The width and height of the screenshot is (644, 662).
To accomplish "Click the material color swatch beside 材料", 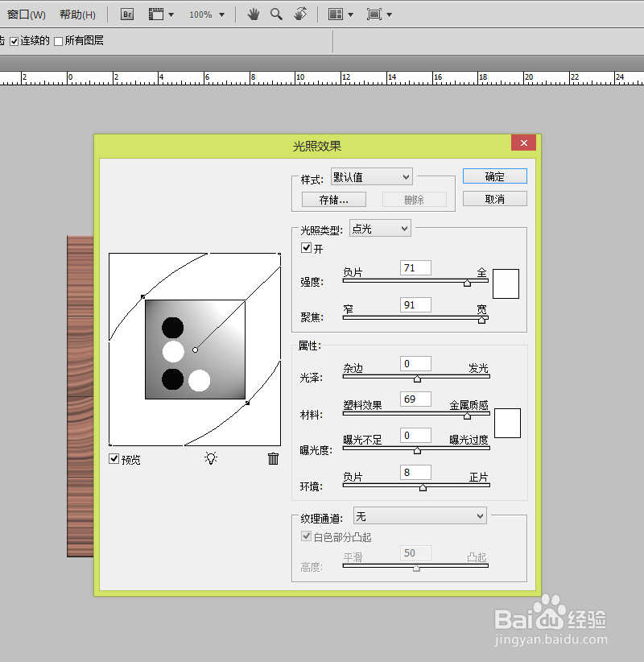I will pos(507,423).
